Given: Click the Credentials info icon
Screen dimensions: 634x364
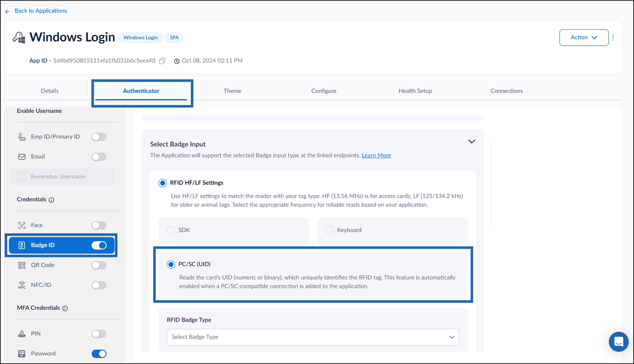Looking at the screenshot, I should (51, 200).
